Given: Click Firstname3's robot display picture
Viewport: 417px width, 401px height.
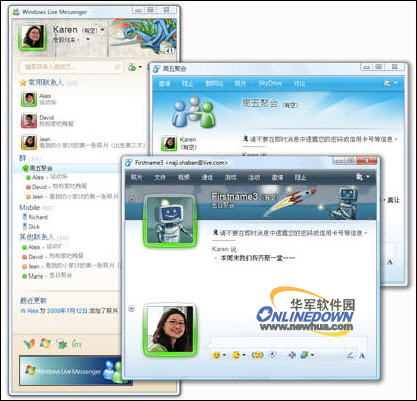Looking at the screenshot, I should click(x=170, y=220).
